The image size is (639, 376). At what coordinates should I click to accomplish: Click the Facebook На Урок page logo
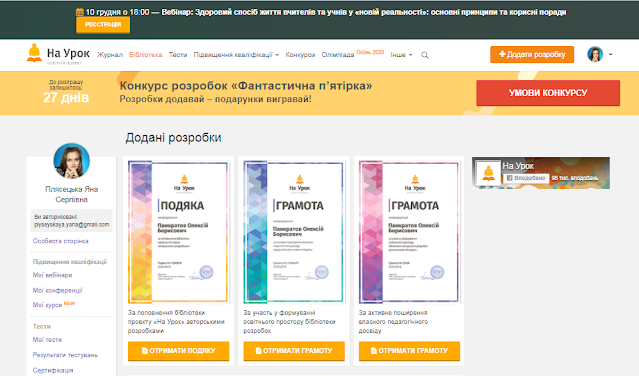coord(488,173)
